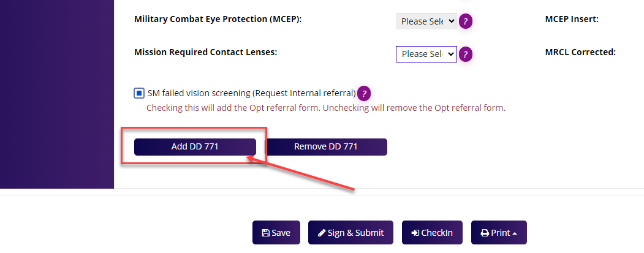Screen dimensions: 644x253
Task: Open Military Combat Eye Protection dropdown
Action: (x=426, y=21)
